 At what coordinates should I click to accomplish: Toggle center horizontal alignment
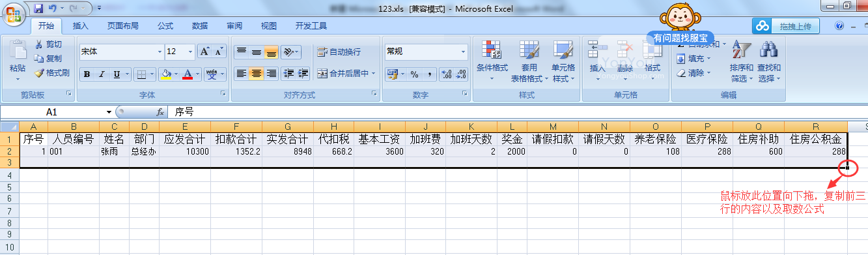(257, 74)
